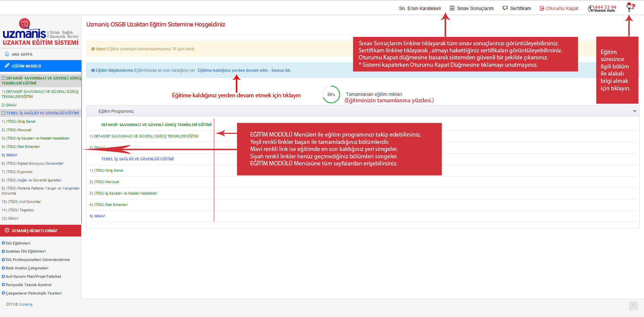
Task: Open Çalışanların Psikolojik Testleri link
Action: coord(34,293)
